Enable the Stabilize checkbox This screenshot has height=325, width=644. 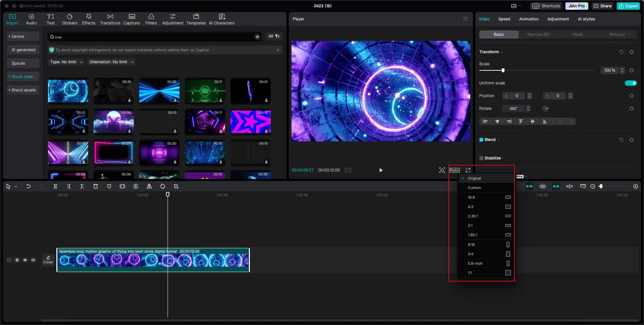[481, 158]
